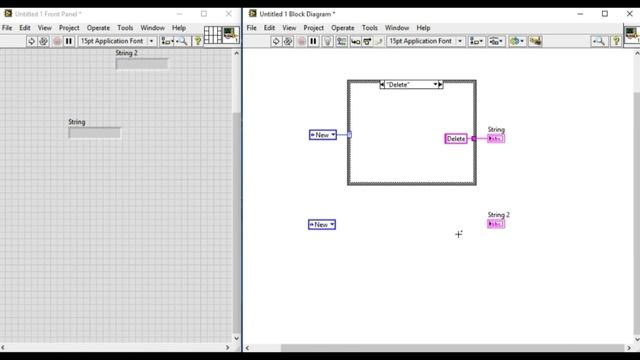Click Clean Up Diagram icon
640x360 pixels.
click(535, 41)
